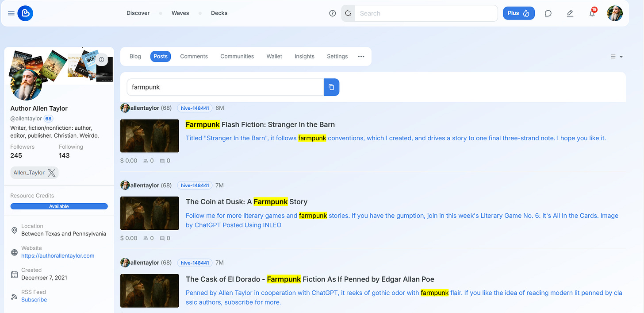Image resolution: width=644 pixels, height=313 pixels.
Task: Click location Between Texas and Pennsylvania
Action: pyautogui.click(x=64, y=234)
